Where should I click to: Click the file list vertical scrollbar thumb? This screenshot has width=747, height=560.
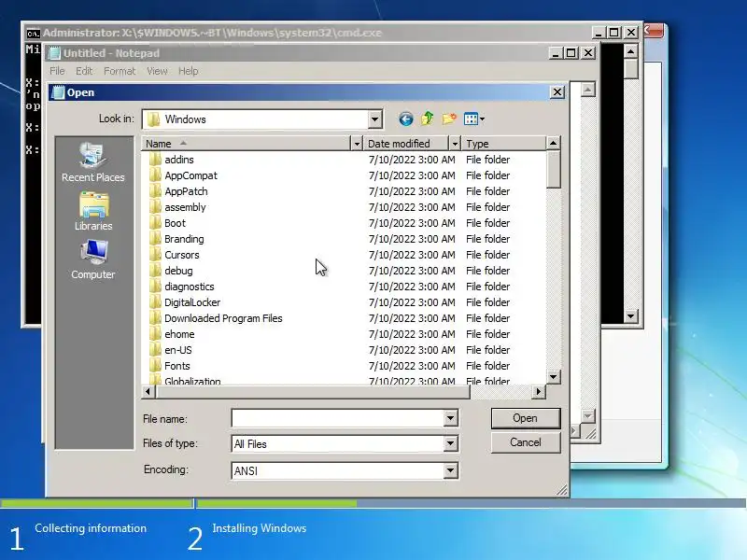(553, 169)
